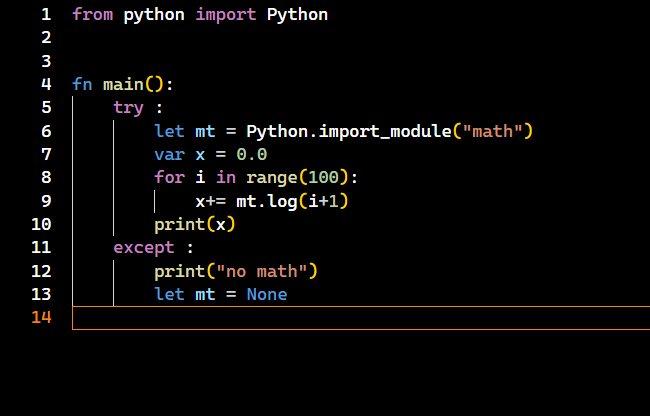
Task: Click the 'try' keyword on line 5
Action: point(128,108)
